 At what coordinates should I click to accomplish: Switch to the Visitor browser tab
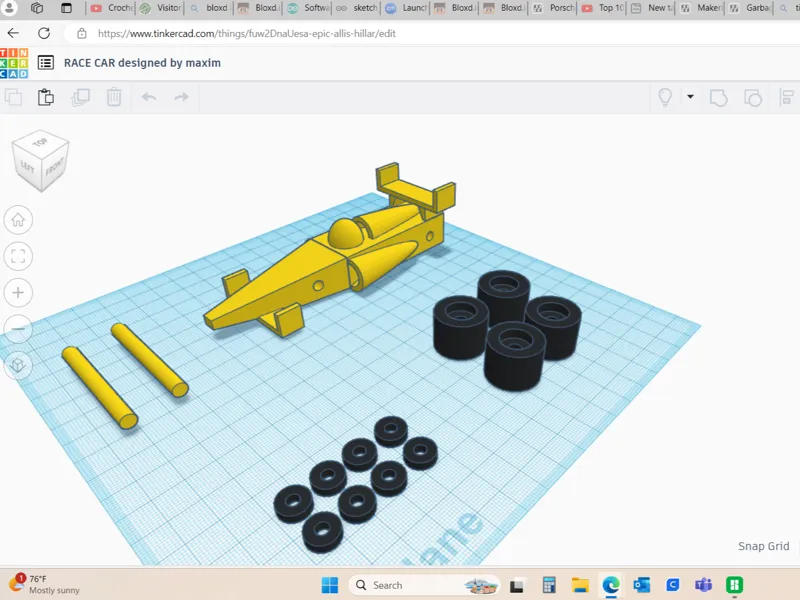[161, 8]
